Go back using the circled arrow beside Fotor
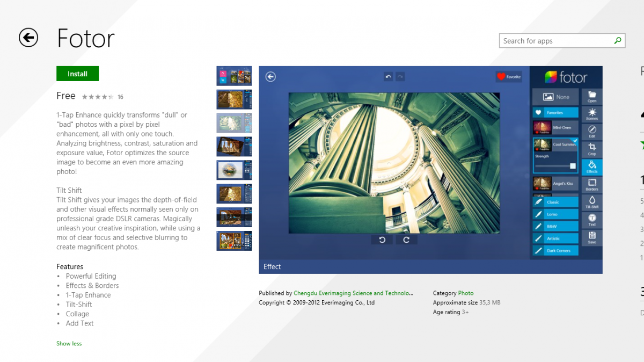644x362 pixels. 28,38
